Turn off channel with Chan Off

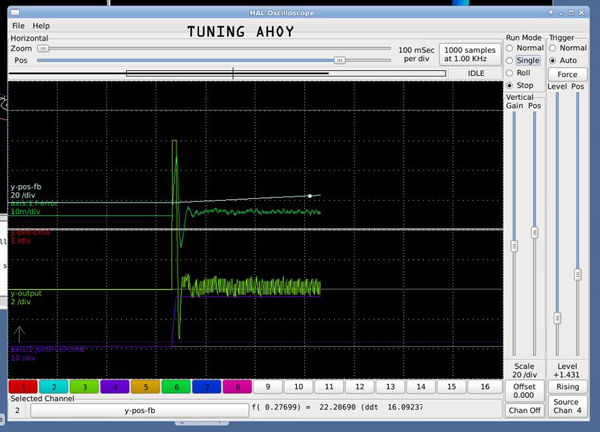pos(523,410)
